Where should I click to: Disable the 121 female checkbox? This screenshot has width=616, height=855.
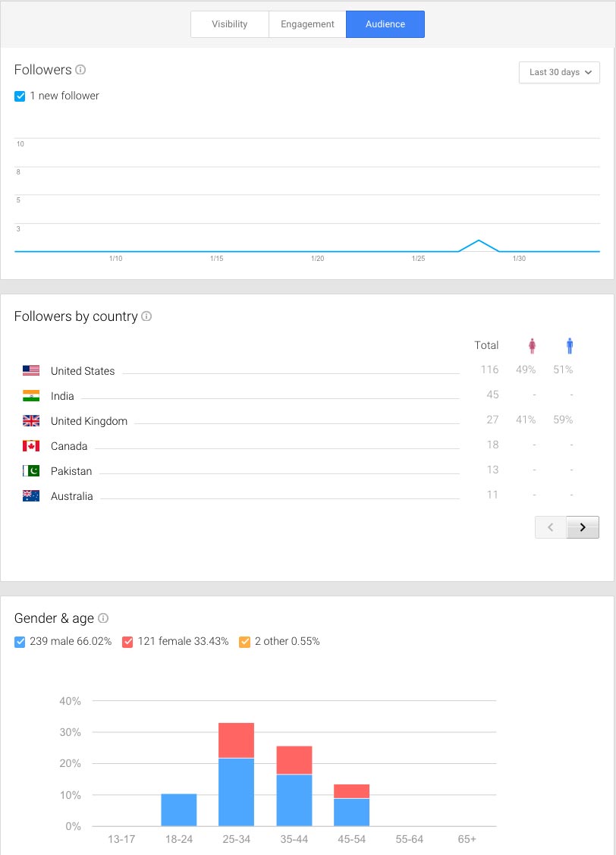[x=127, y=642]
